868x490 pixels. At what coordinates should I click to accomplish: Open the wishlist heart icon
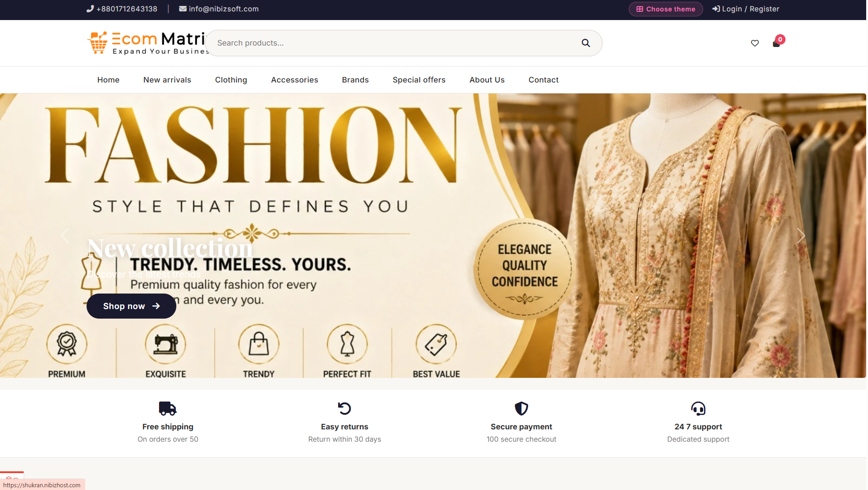point(755,43)
